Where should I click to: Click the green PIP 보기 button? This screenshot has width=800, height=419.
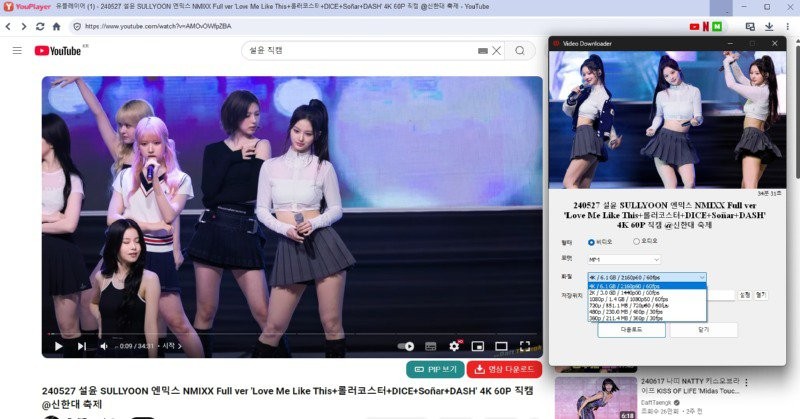click(435, 369)
